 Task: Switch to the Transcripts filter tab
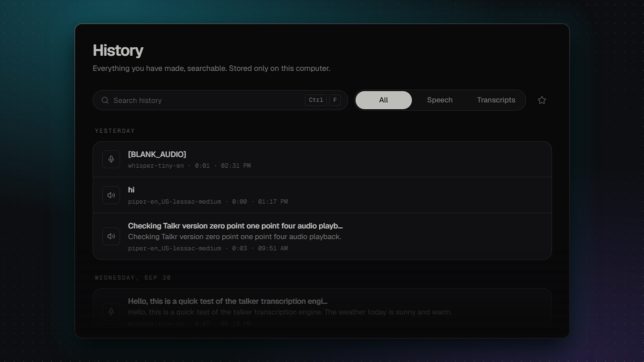[496, 100]
